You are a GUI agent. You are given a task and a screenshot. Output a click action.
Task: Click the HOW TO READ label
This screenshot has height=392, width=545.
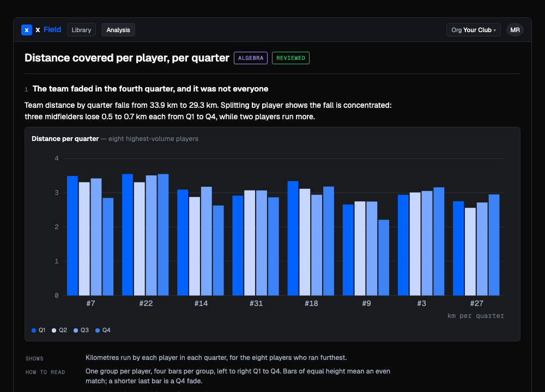click(x=45, y=372)
